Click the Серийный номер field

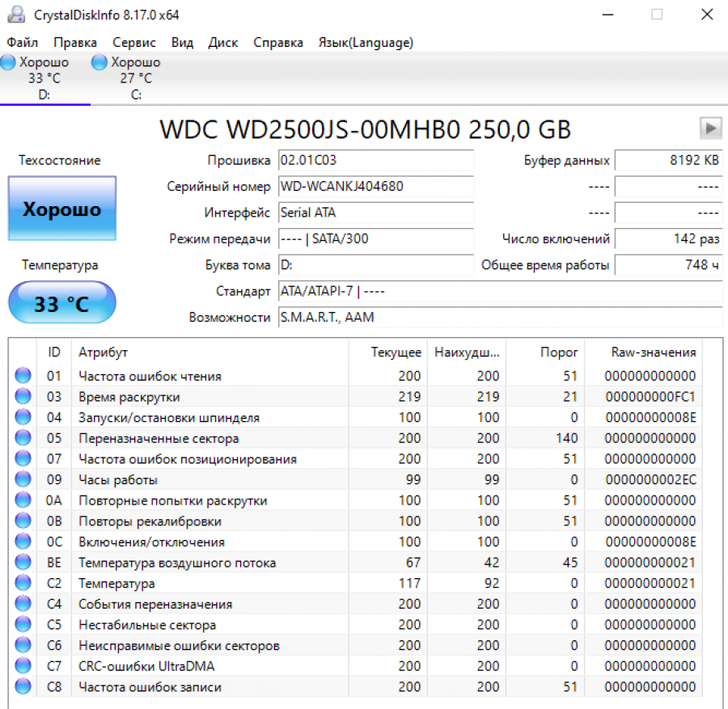point(375,187)
